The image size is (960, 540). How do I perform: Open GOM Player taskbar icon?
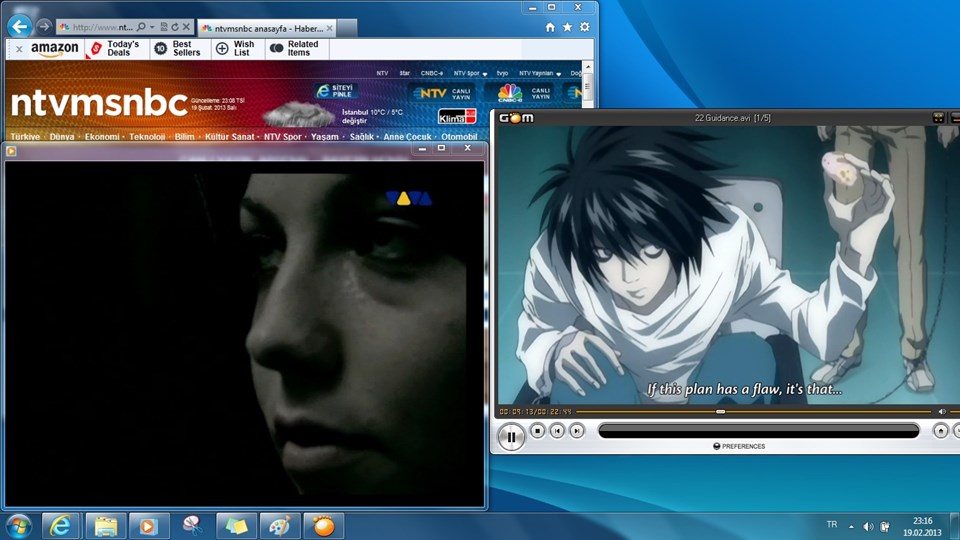pos(324,526)
